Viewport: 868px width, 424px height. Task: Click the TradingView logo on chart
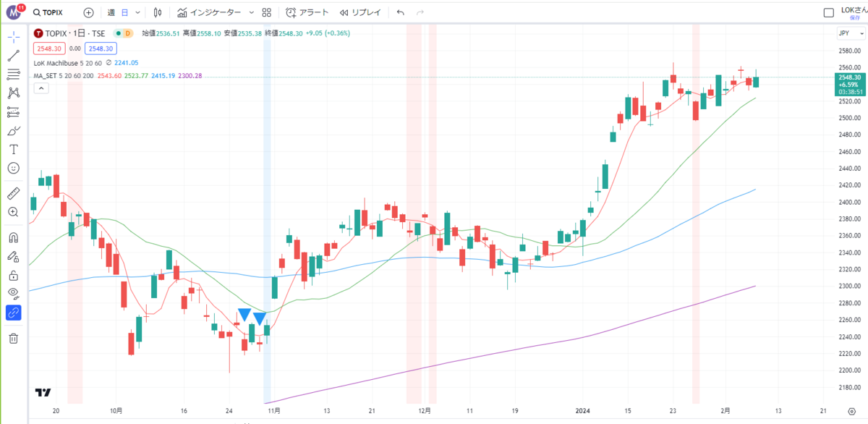43,392
